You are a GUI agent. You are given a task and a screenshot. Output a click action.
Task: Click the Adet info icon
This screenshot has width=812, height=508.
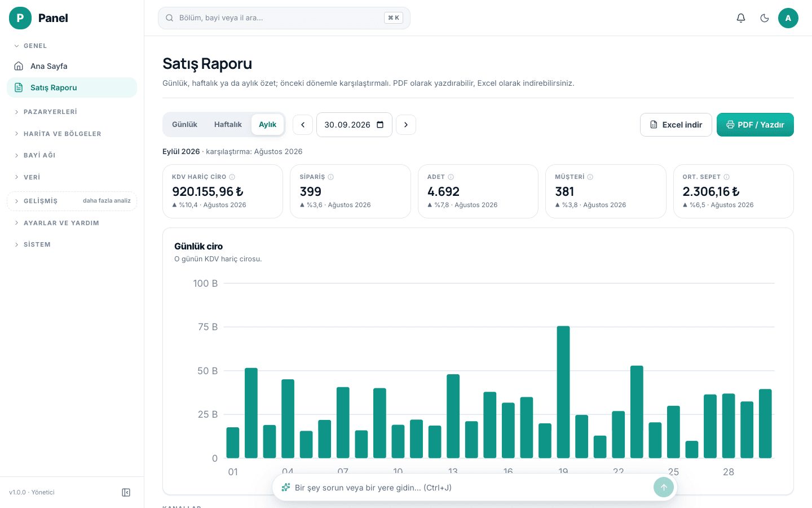click(x=451, y=177)
